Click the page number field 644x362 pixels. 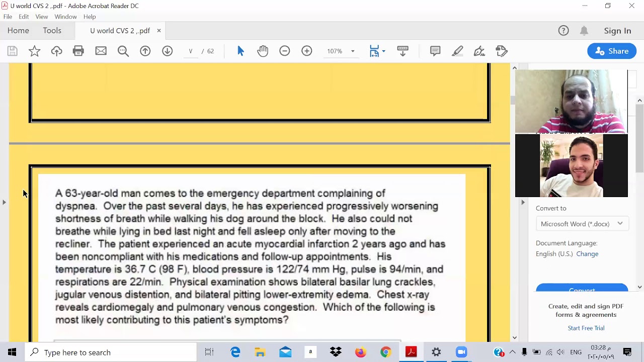[190, 51]
